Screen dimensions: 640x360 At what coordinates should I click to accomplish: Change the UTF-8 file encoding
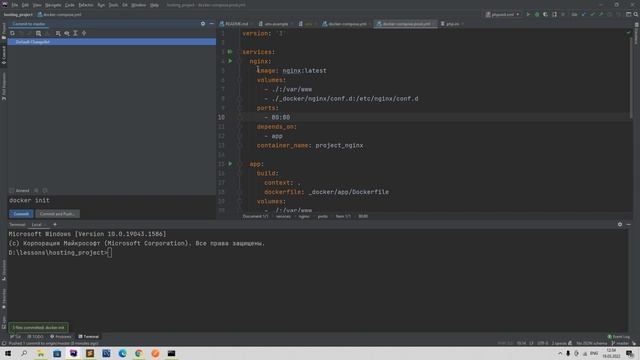point(542,343)
